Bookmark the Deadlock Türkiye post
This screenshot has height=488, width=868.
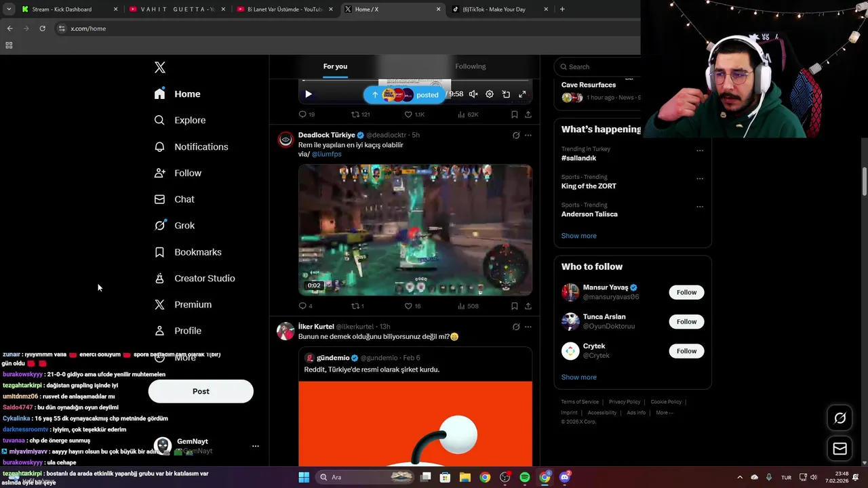(x=514, y=306)
